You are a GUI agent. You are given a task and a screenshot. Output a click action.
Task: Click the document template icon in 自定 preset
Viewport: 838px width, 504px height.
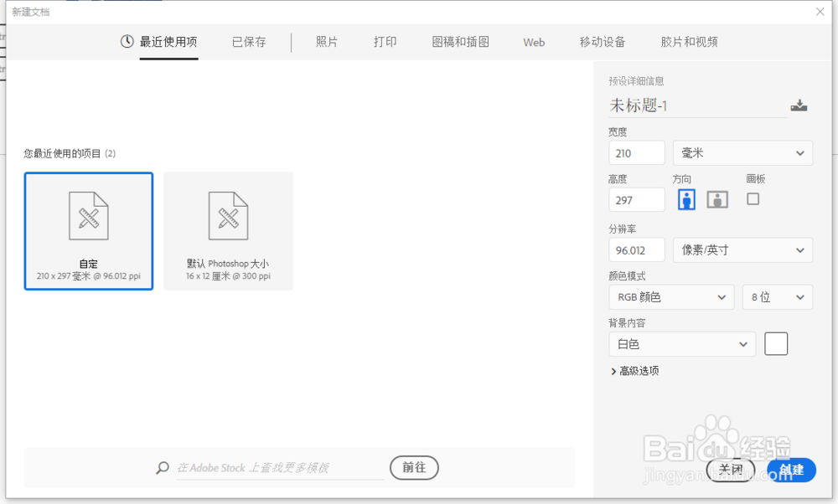pyautogui.click(x=88, y=215)
